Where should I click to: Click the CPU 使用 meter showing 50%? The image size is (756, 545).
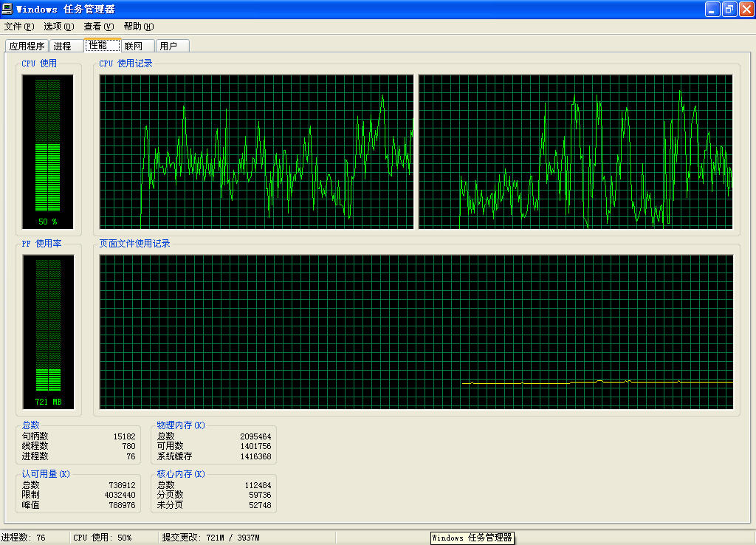(48, 151)
